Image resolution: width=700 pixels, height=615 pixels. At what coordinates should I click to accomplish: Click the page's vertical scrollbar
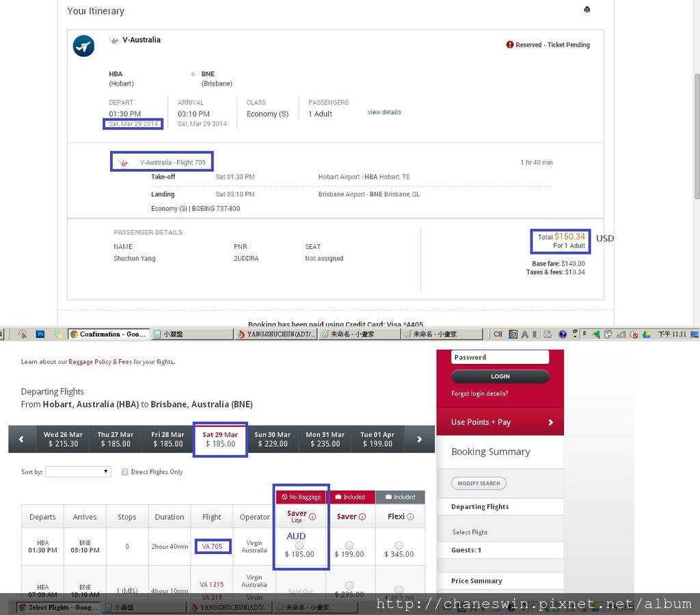[697, 136]
